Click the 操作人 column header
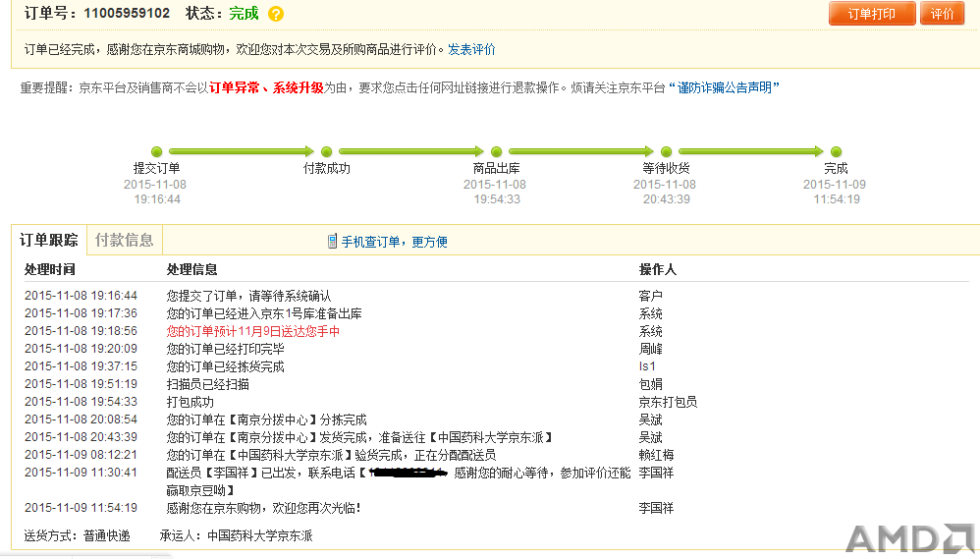 pyautogui.click(x=658, y=269)
